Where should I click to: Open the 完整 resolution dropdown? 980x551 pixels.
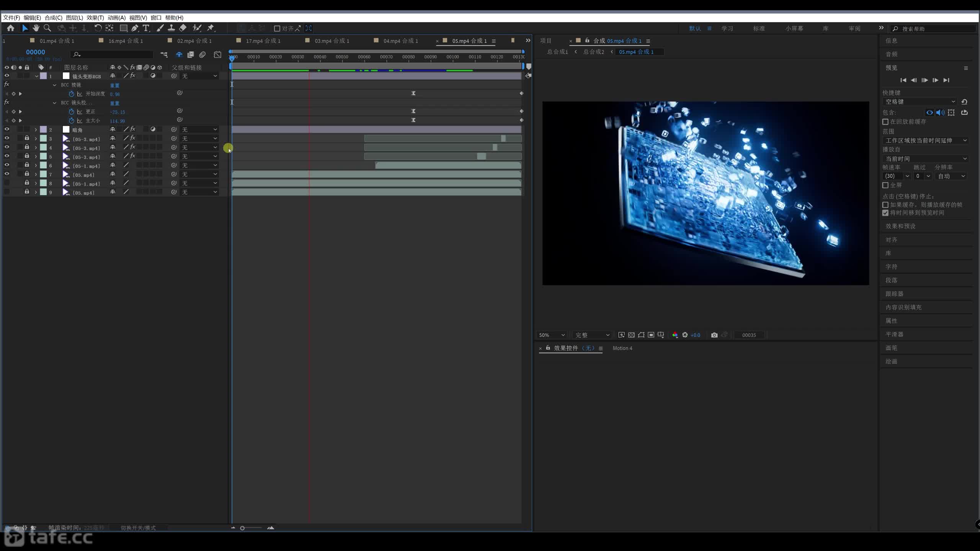pyautogui.click(x=592, y=335)
